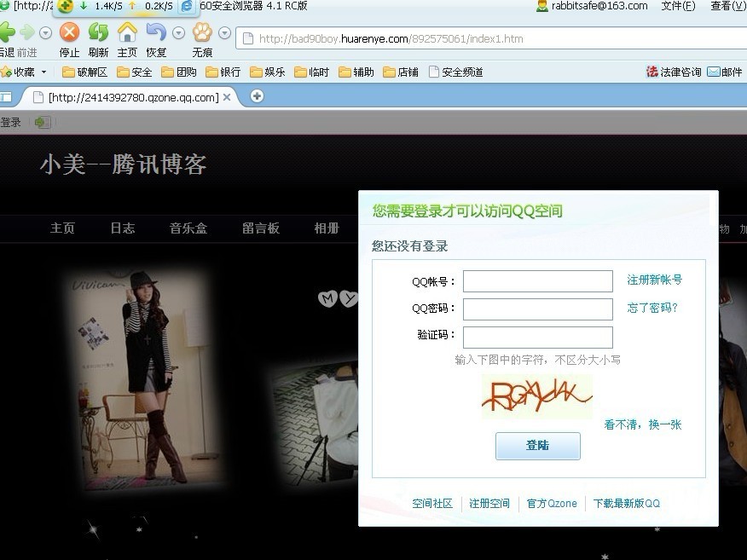
Task: Click 看不清，换一张 to refresh captcha
Action: pyautogui.click(x=643, y=424)
